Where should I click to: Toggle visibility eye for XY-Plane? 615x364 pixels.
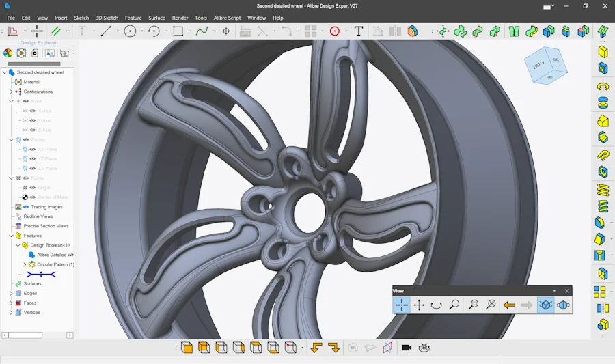33,150
